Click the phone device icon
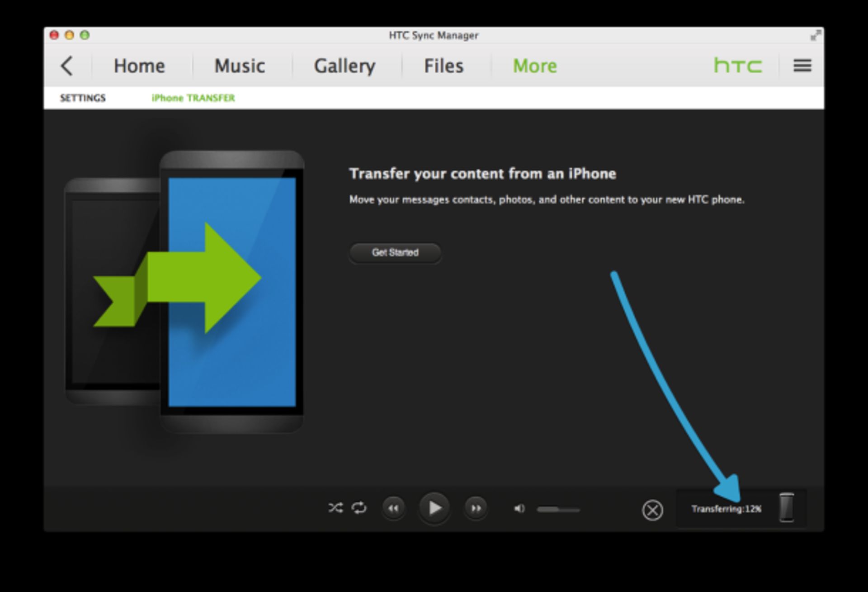Screen dimensions: 868x592 coord(787,507)
